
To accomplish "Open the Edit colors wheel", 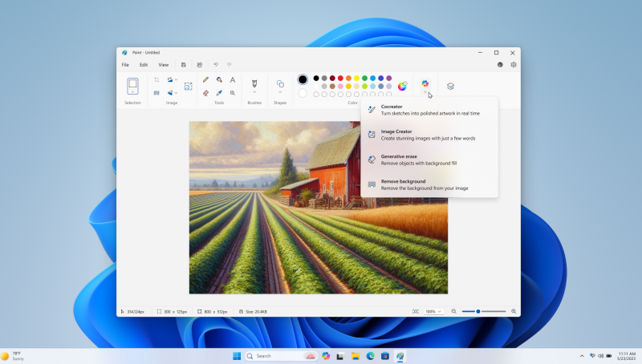I will coord(402,86).
